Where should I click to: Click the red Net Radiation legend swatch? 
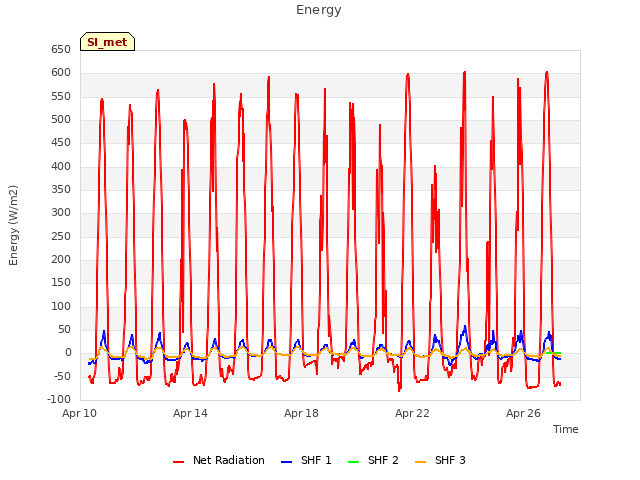[x=178, y=462]
